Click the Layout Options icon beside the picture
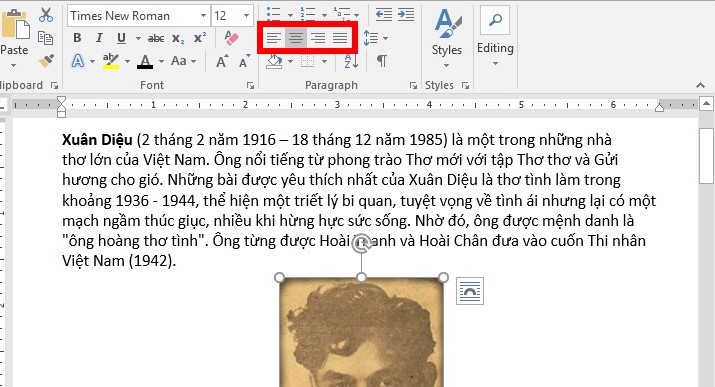The image size is (715, 387). click(x=470, y=291)
